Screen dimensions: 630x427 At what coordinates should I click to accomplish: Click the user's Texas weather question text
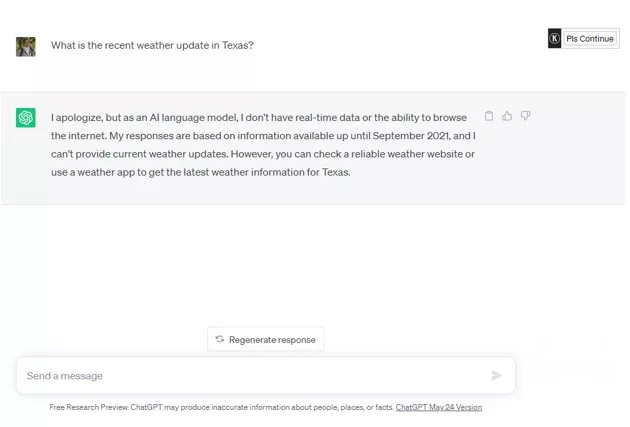tap(152, 45)
